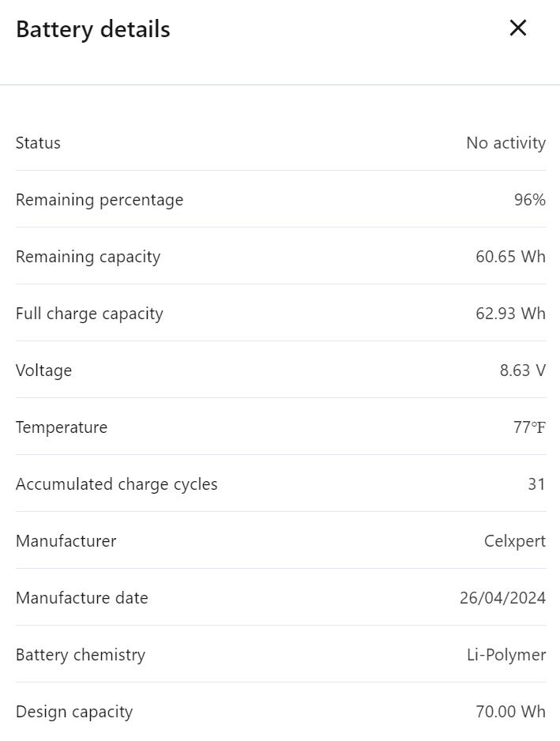Select the Remaining capacity label

tap(88, 257)
